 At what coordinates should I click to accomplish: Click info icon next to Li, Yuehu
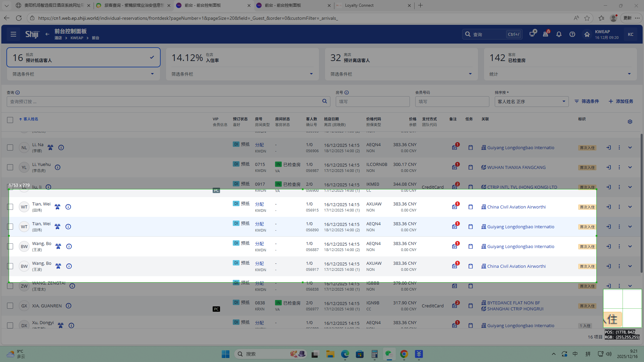click(x=58, y=167)
